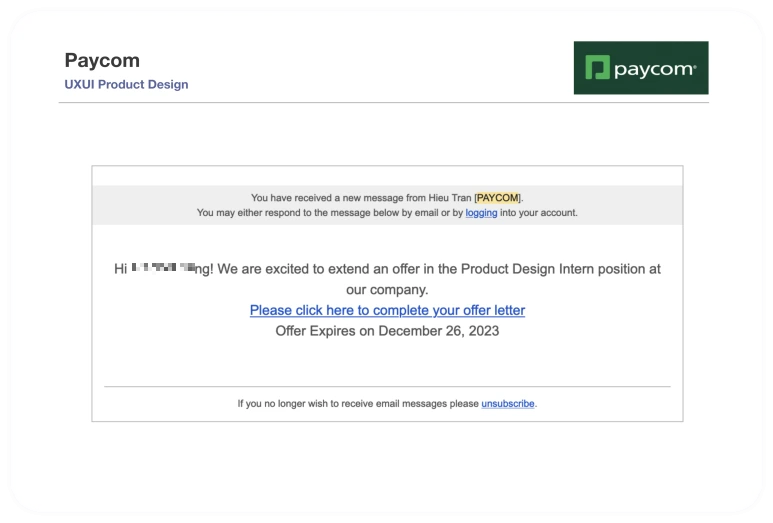Viewport: 773px width, 523px height.
Task: Click the green P symbol in logo
Action: [597, 68]
